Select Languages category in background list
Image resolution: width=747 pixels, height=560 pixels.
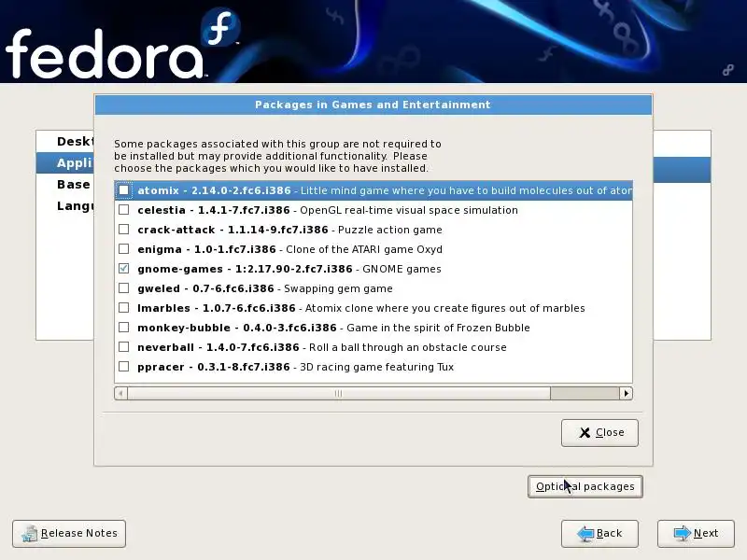tap(65, 205)
